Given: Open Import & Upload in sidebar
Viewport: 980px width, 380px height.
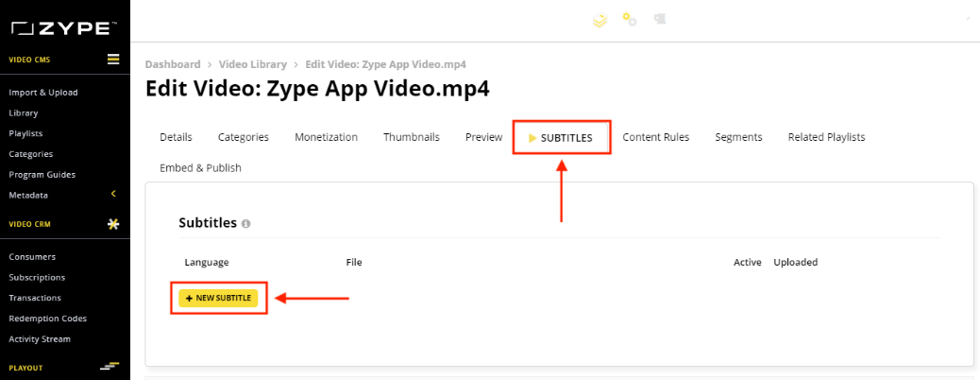Looking at the screenshot, I should click(x=43, y=93).
